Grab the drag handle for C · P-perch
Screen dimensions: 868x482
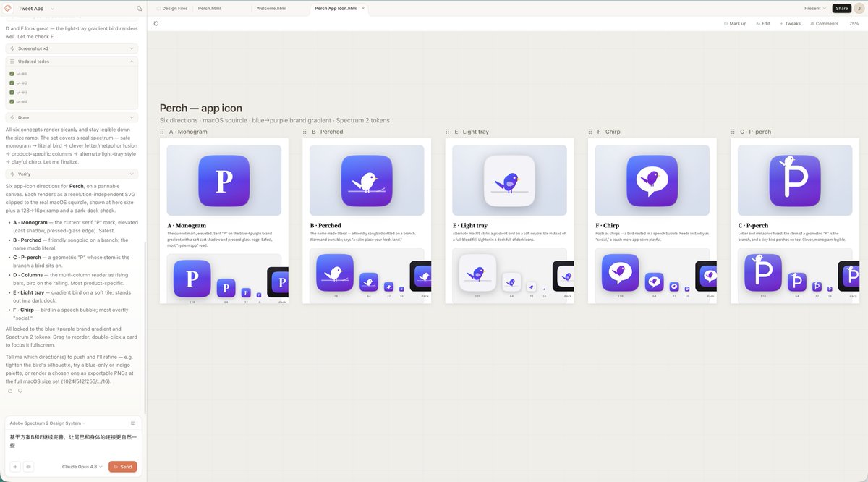click(x=733, y=132)
